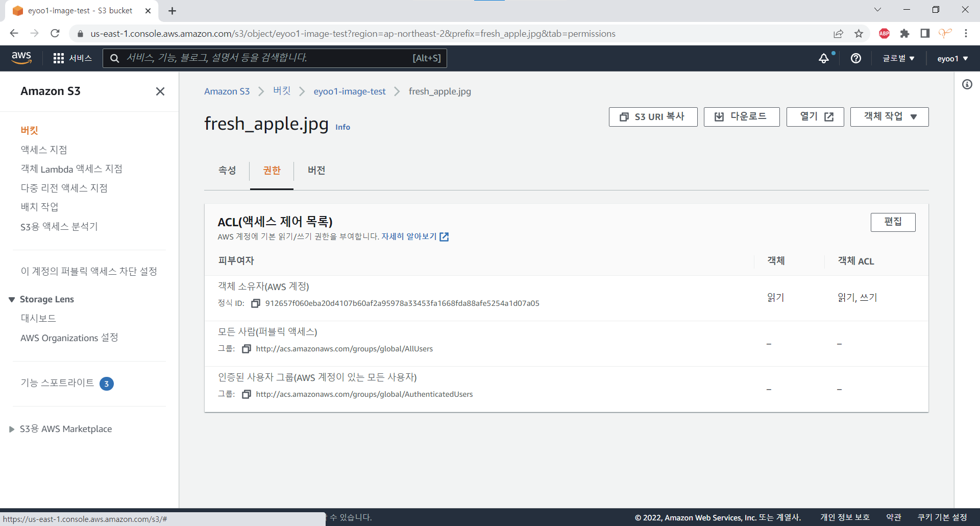
Task: Close the Amazon S3 sidebar panel
Action: (x=160, y=91)
